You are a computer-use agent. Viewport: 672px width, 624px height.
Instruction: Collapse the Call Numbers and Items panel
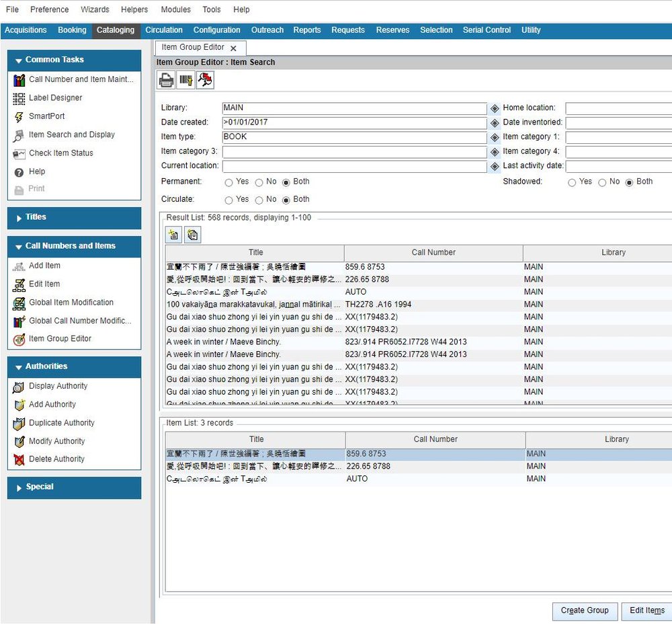pyautogui.click(x=74, y=246)
